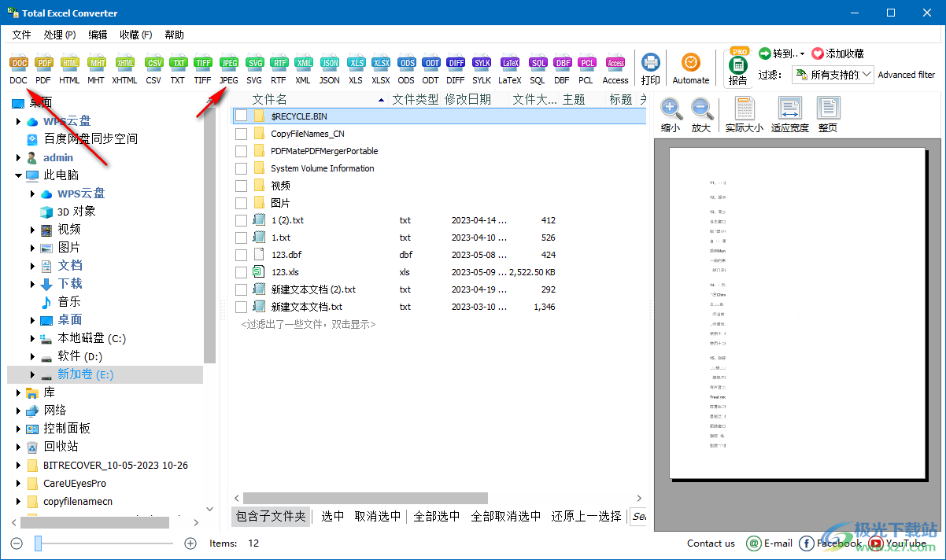Convert to CSV format

[x=153, y=69]
